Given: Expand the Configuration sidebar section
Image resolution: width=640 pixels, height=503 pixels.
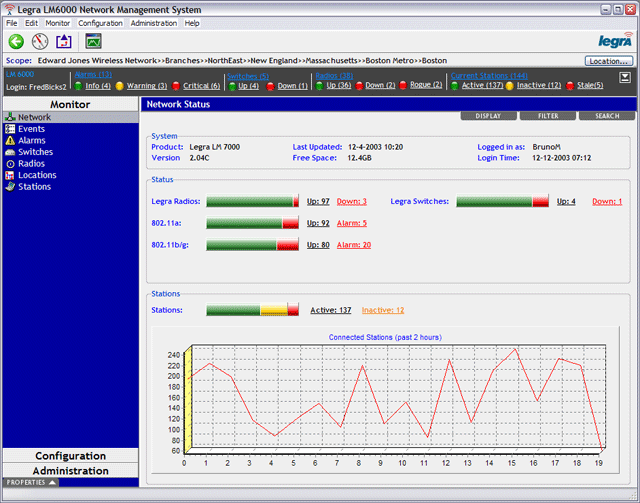Looking at the screenshot, I should coord(71,456).
